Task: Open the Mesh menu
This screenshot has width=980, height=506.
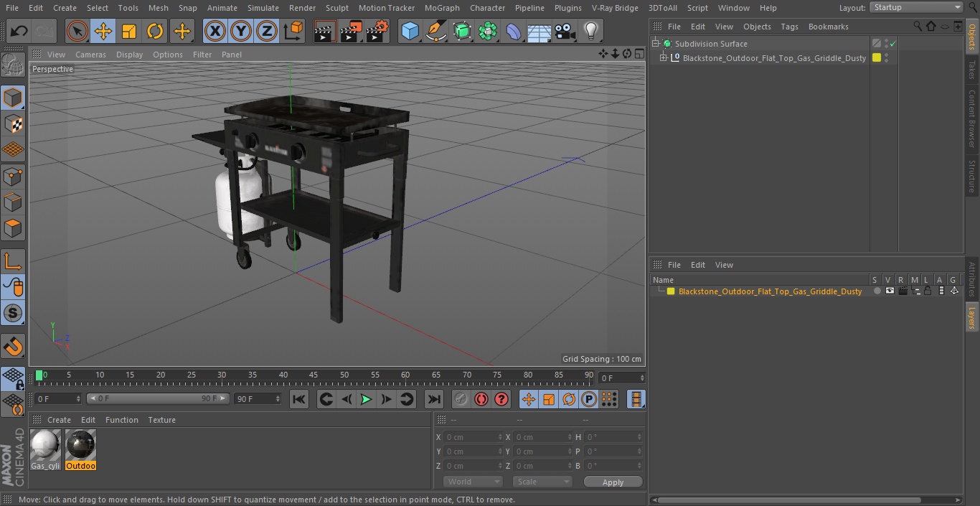Action: click(158, 8)
